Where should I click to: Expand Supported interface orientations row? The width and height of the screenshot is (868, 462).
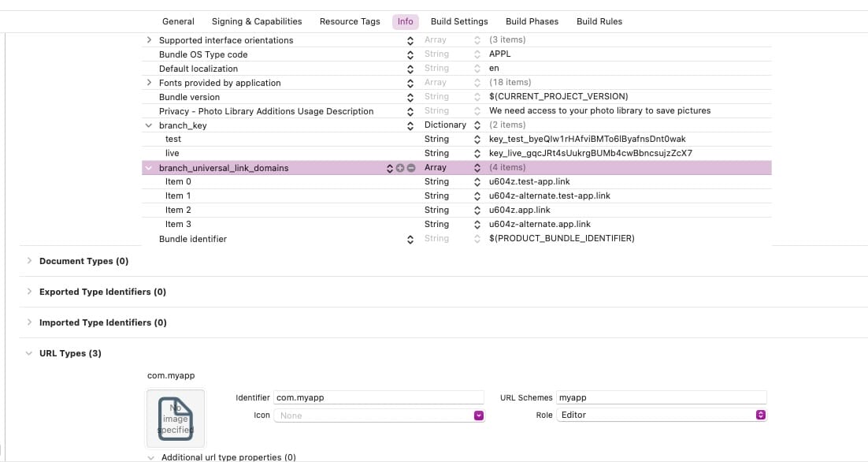[x=149, y=40]
